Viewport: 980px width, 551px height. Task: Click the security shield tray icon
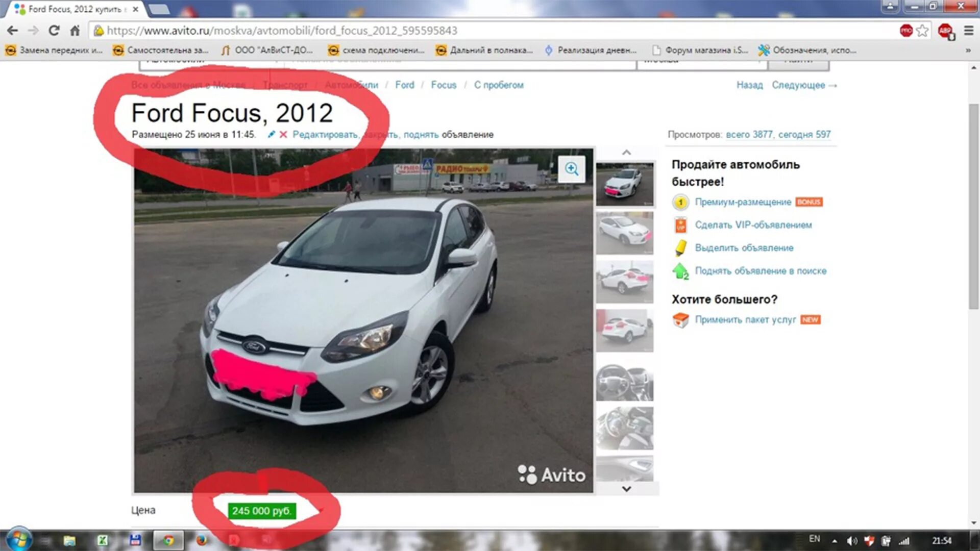(x=869, y=541)
